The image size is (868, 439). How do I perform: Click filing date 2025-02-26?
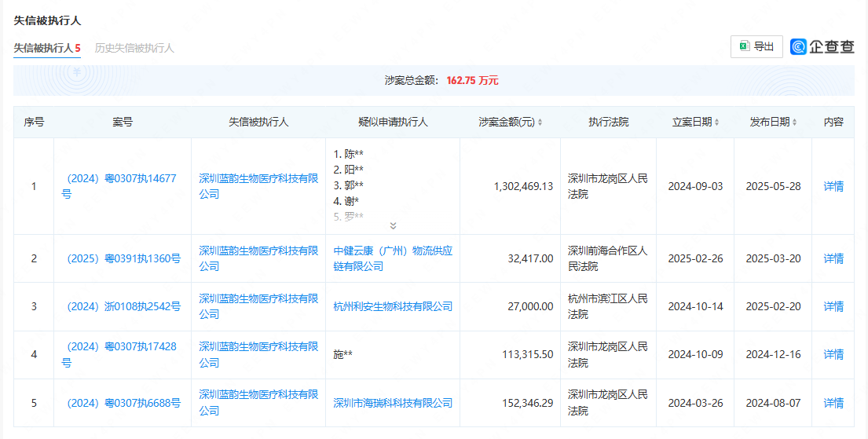pos(695,258)
